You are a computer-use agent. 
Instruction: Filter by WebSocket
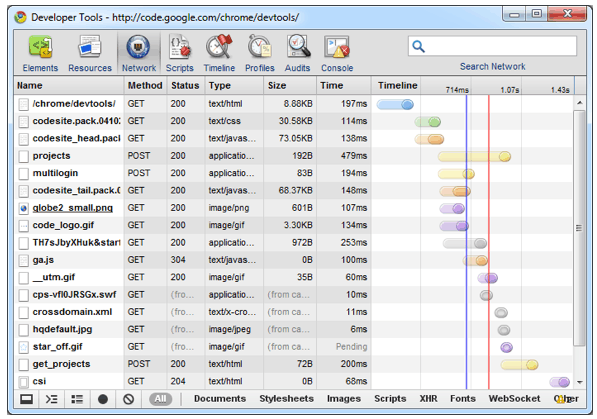[x=514, y=398]
